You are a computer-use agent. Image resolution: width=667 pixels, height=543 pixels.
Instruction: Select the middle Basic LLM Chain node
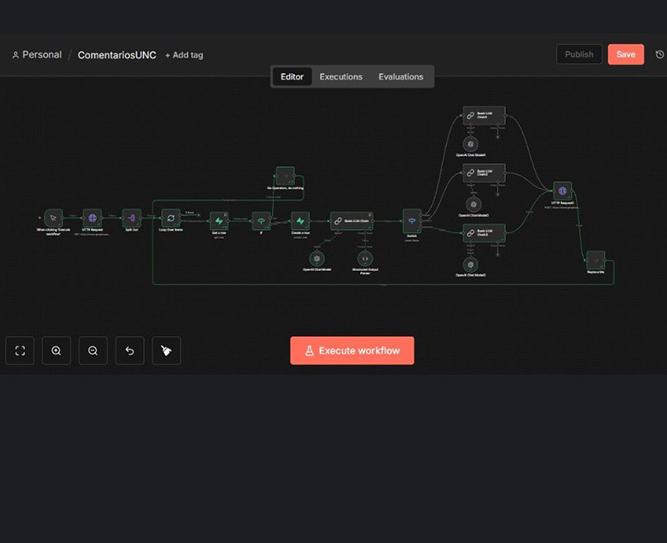[x=484, y=173]
